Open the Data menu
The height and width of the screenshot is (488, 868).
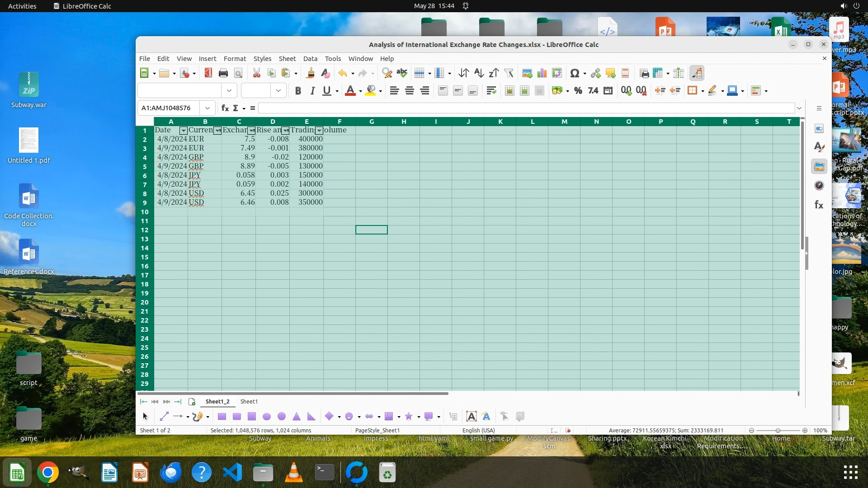pos(310,59)
